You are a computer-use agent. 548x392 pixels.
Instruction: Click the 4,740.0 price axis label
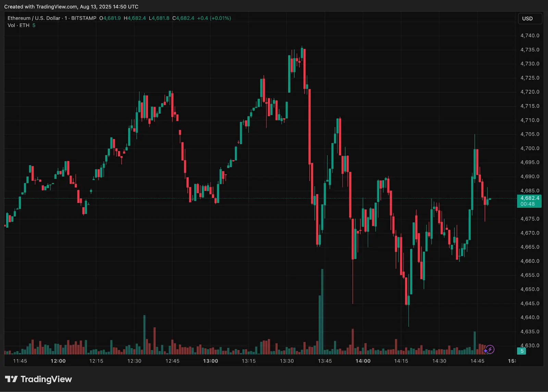(x=530, y=36)
